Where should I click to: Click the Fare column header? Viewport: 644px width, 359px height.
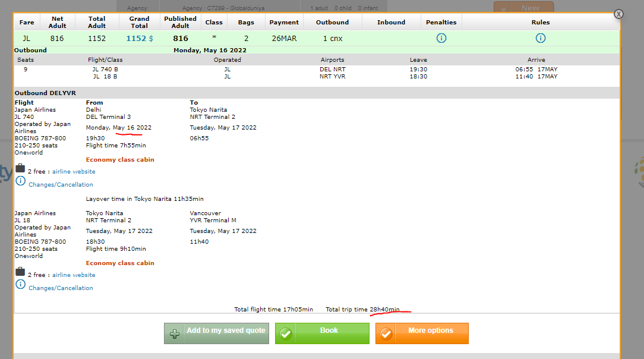click(x=27, y=23)
